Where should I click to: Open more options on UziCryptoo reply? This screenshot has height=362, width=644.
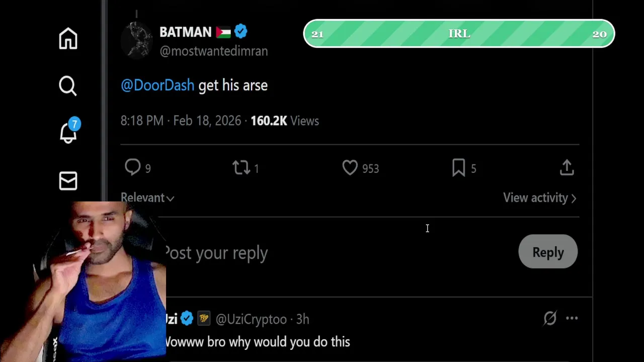pyautogui.click(x=572, y=318)
